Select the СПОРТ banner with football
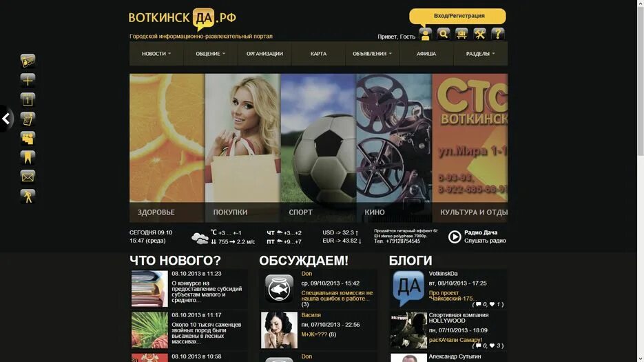 318,148
